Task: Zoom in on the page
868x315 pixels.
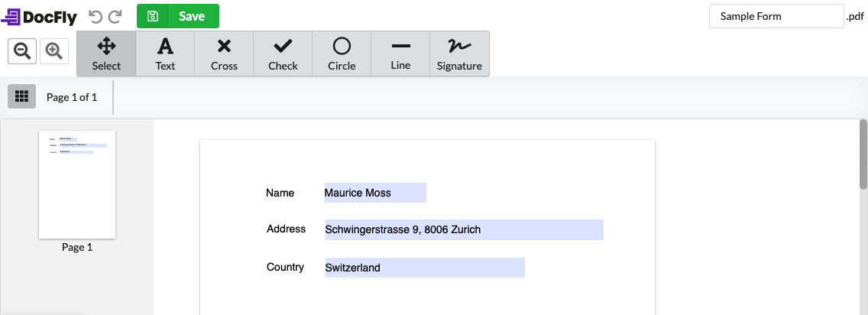Action: point(53,51)
